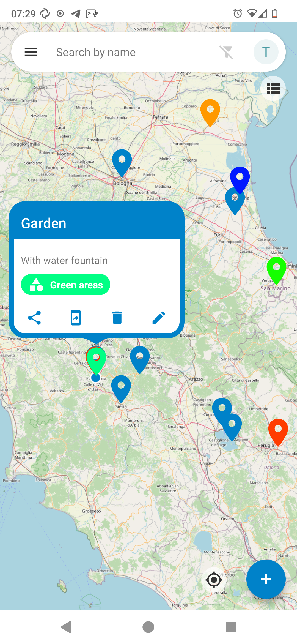Tap the orange marker near Copparo
Image resolution: width=297 pixels, height=644 pixels.
point(210,111)
